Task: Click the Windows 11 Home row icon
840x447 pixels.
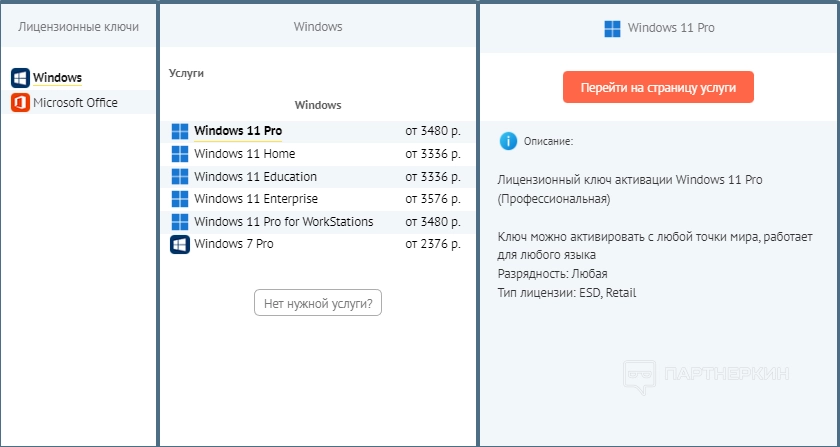Action: coord(180,154)
